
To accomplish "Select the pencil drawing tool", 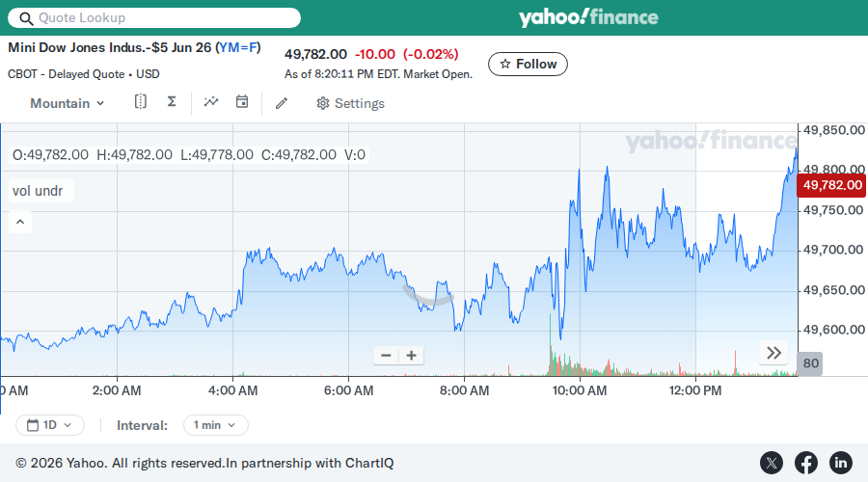I will [x=282, y=103].
